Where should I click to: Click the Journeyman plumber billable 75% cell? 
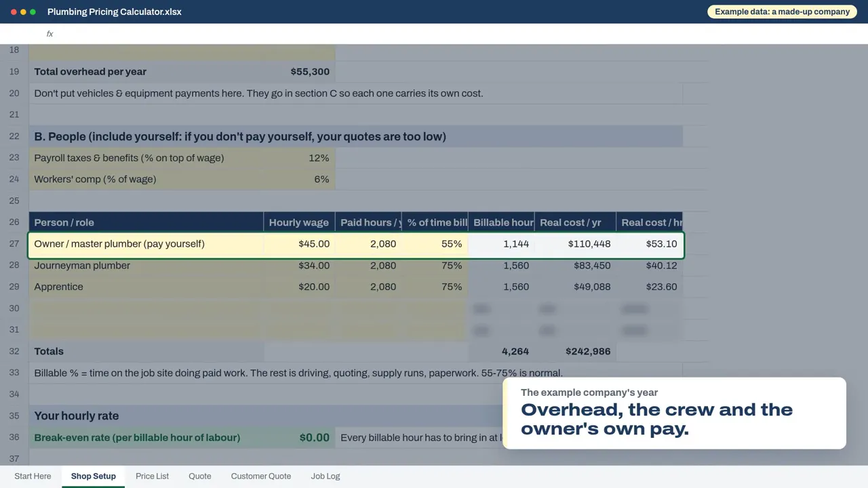tap(435, 266)
